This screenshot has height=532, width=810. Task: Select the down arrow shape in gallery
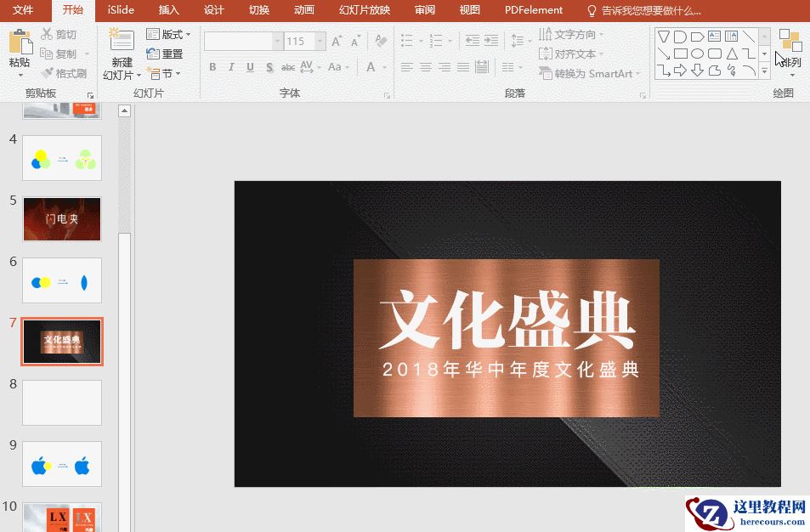tap(697, 71)
